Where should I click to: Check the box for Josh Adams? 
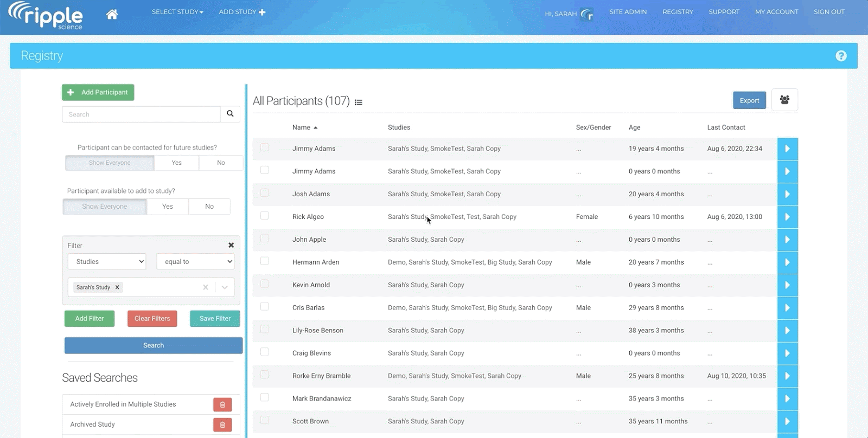[265, 193]
